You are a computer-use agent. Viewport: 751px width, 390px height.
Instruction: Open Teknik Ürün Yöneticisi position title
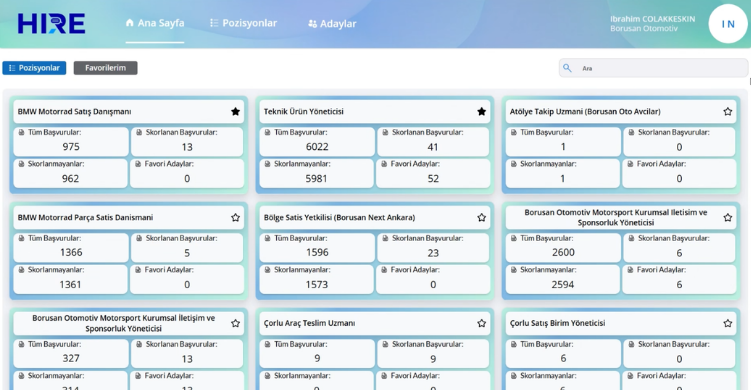304,112
